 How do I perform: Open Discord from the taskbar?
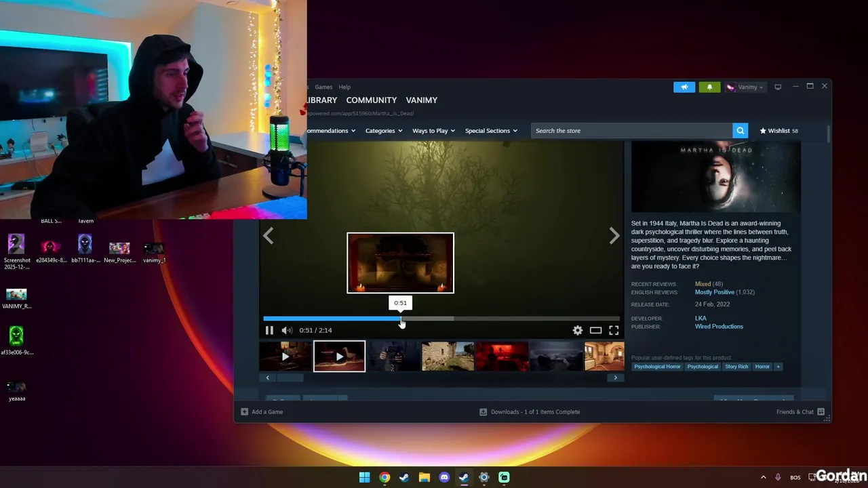pyautogui.click(x=444, y=477)
